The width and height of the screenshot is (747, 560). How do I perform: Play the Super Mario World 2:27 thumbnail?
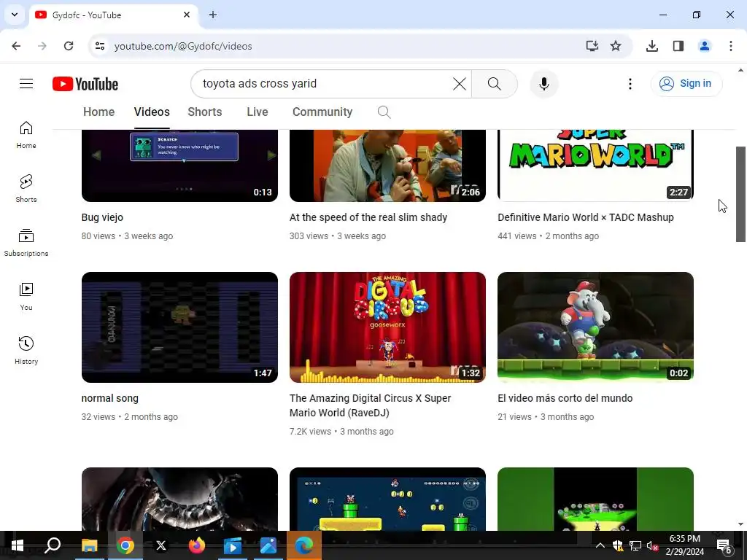tap(595, 166)
